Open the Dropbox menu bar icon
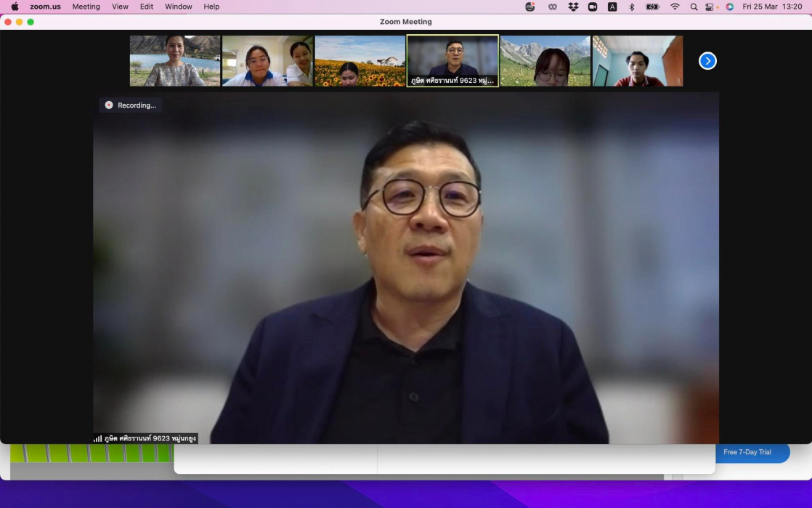 (x=573, y=7)
